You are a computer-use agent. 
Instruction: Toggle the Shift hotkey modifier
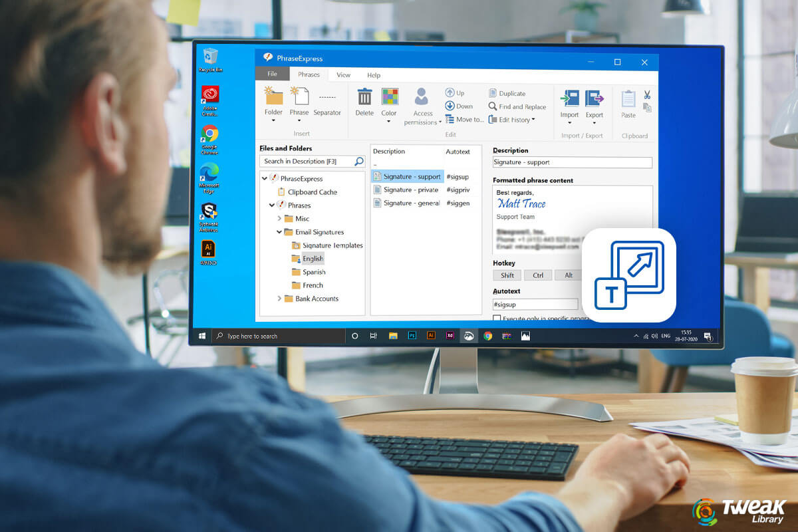pyautogui.click(x=507, y=275)
